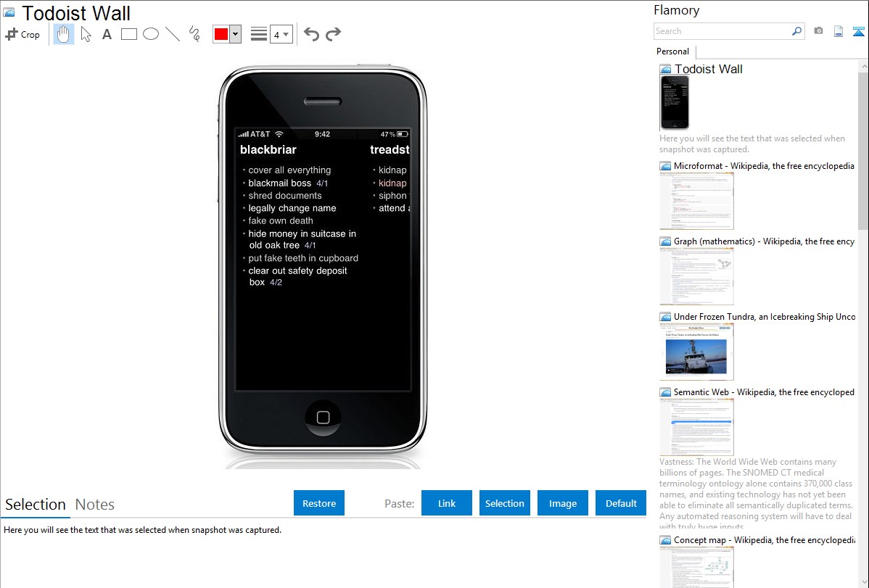Click the sidebar text under Todoist Wall thumbnail
The width and height of the screenshot is (869, 588).
(x=752, y=144)
